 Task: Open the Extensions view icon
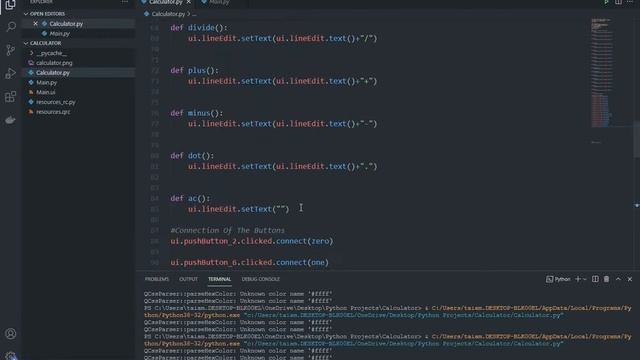coord(11,97)
